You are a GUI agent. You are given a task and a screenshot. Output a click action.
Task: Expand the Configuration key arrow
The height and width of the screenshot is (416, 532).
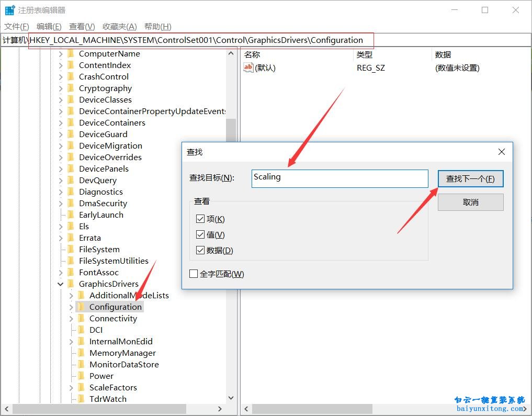pos(71,307)
